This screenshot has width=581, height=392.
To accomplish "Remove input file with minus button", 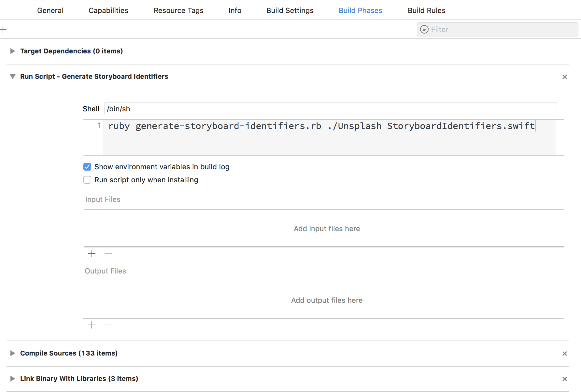I will click(x=108, y=253).
